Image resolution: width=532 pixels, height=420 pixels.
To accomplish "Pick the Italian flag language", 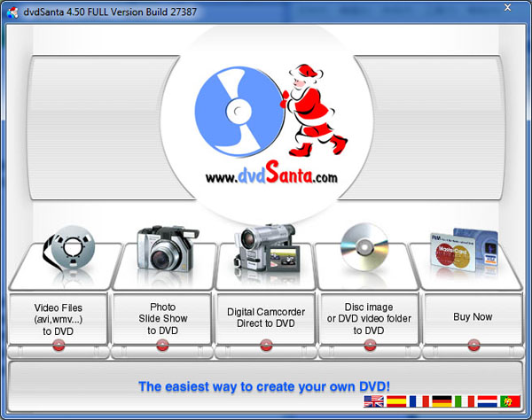I will pos(465,402).
